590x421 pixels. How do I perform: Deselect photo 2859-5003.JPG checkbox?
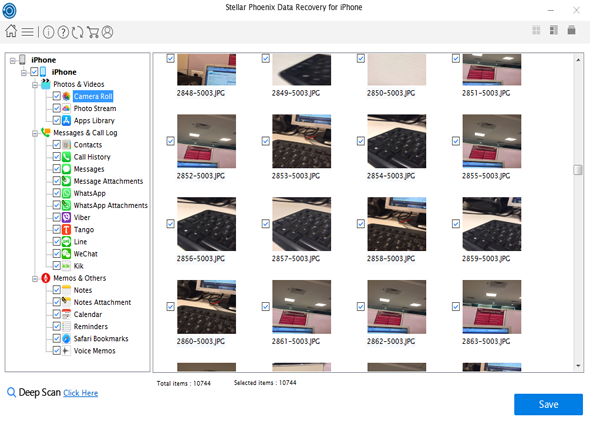pos(456,224)
